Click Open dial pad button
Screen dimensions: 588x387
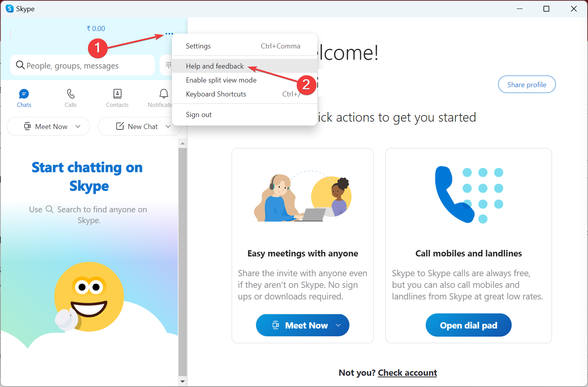point(469,325)
